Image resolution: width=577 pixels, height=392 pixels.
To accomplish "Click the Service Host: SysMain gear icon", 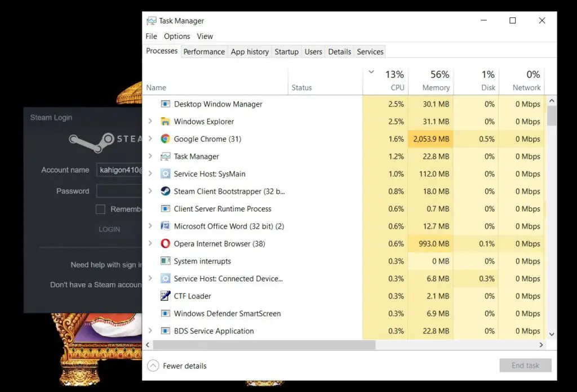I will point(166,174).
